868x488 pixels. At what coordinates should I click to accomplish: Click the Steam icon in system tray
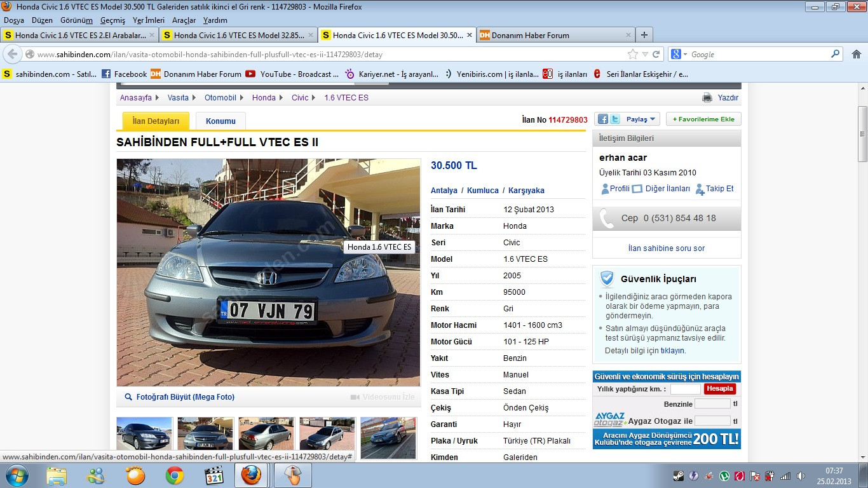point(679,476)
